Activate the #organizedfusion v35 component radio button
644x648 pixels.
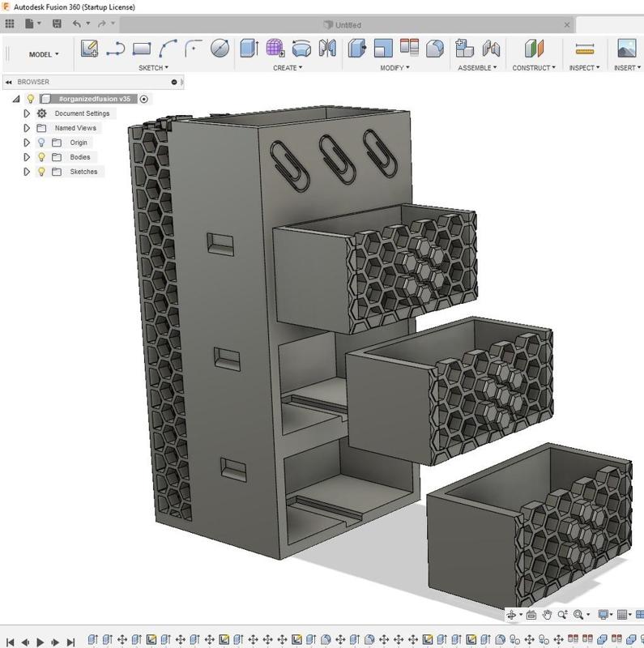(x=144, y=99)
